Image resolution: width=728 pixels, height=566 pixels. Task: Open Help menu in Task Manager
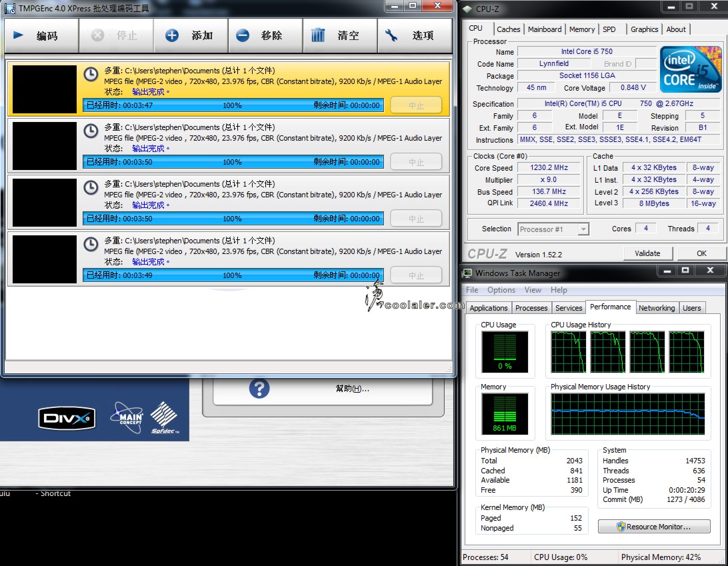tap(559, 290)
